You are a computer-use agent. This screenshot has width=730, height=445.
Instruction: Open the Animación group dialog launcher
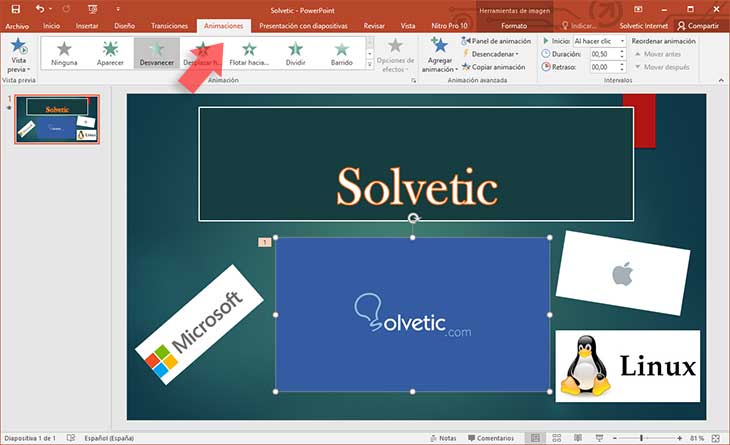pos(413,81)
